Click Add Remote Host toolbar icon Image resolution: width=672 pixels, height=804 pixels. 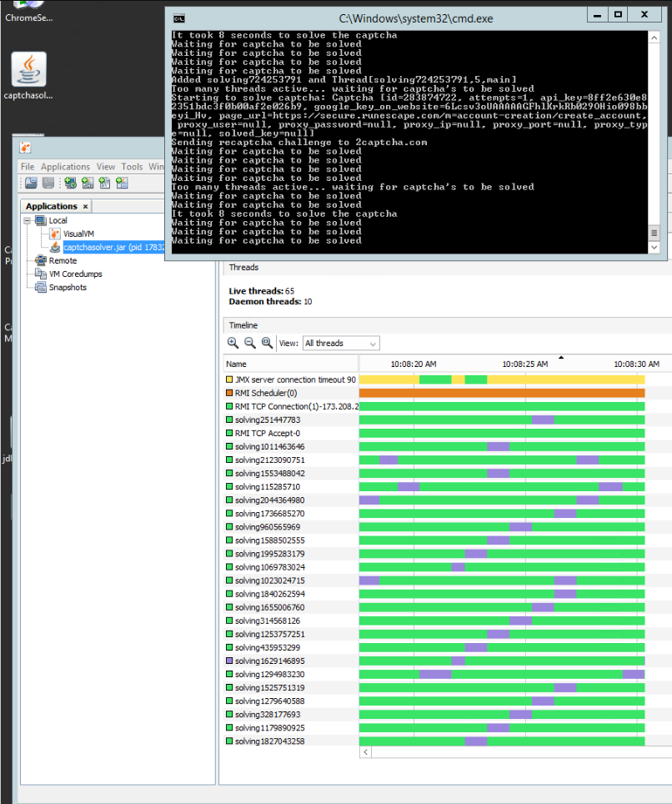point(70,183)
